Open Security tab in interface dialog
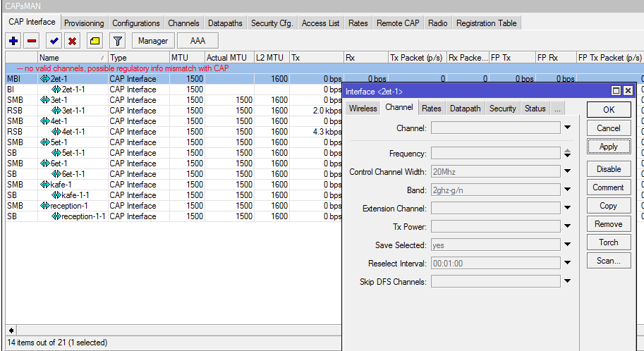Viewport: 644px width, 351px height. point(503,109)
